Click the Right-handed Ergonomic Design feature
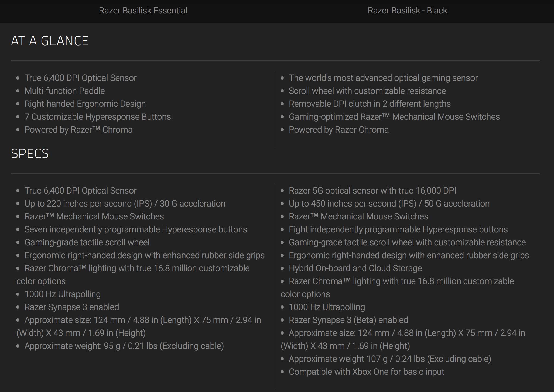The height and width of the screenshot is (392, 554). pos(85,104)
